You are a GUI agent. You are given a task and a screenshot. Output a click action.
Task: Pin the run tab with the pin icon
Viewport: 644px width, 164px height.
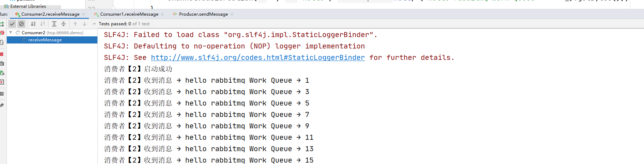(x=2, y=105)
